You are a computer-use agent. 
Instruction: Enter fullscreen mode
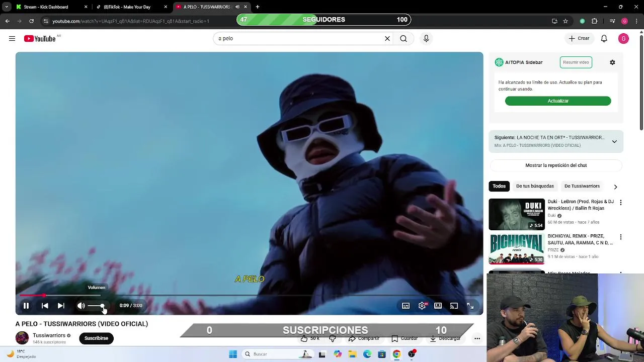(x=470, y=306)
